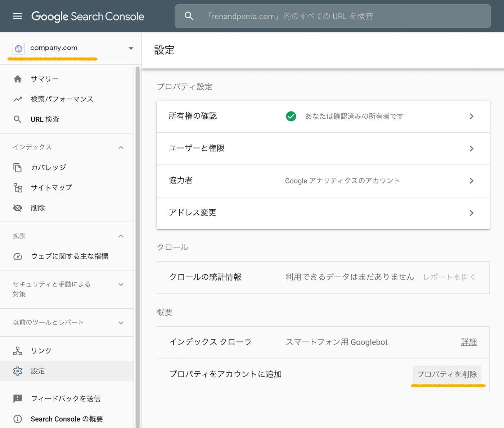This screenshot has height=428, width=504.
Task: Click the green verified checkmark icon
Action: (291, 116)
